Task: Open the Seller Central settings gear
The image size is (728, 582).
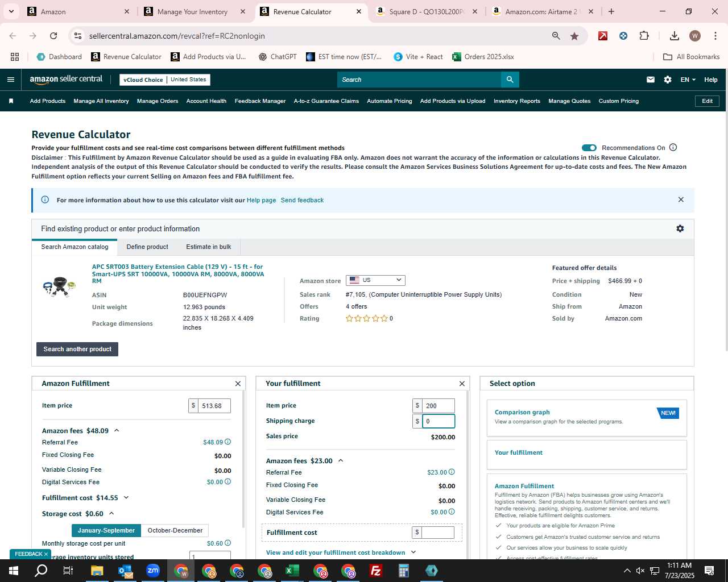Action: 668,80
